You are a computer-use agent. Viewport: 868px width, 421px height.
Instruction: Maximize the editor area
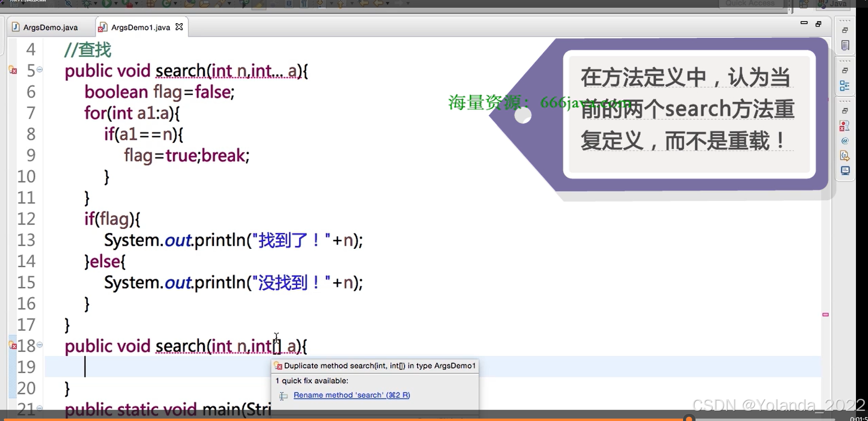point(818,24)
